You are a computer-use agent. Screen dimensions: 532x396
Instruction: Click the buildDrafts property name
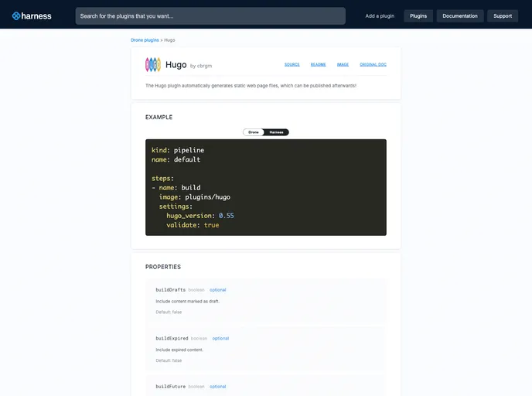[170, 290]
